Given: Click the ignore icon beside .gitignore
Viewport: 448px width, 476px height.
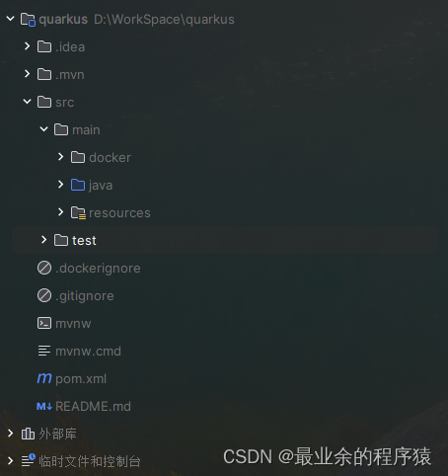Looking at the screenshot, I should (x=44, y=295).
